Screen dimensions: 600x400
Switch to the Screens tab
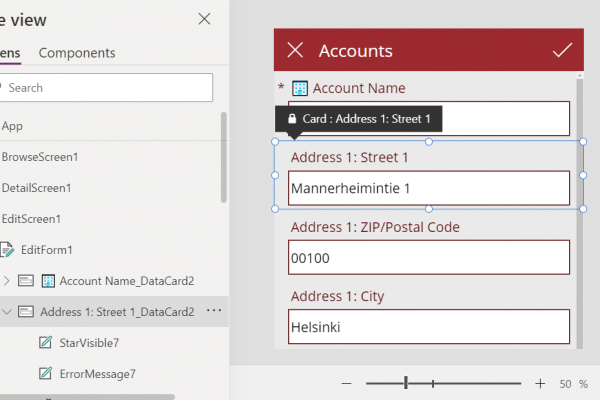click(10, 53)
